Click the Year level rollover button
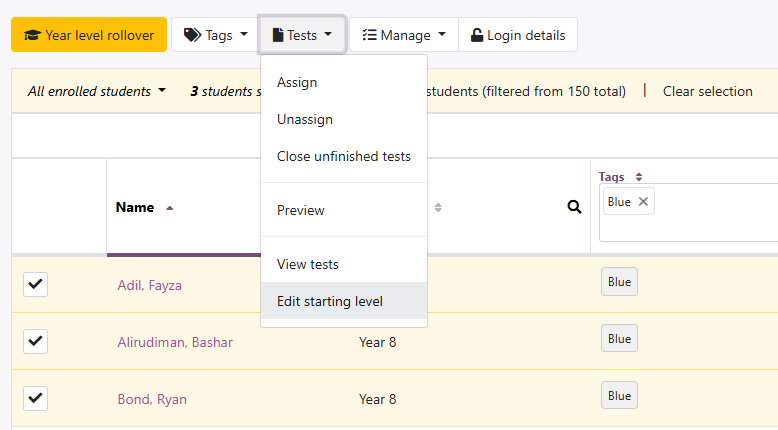Screen dimensions: 778x430 point(89,35)
